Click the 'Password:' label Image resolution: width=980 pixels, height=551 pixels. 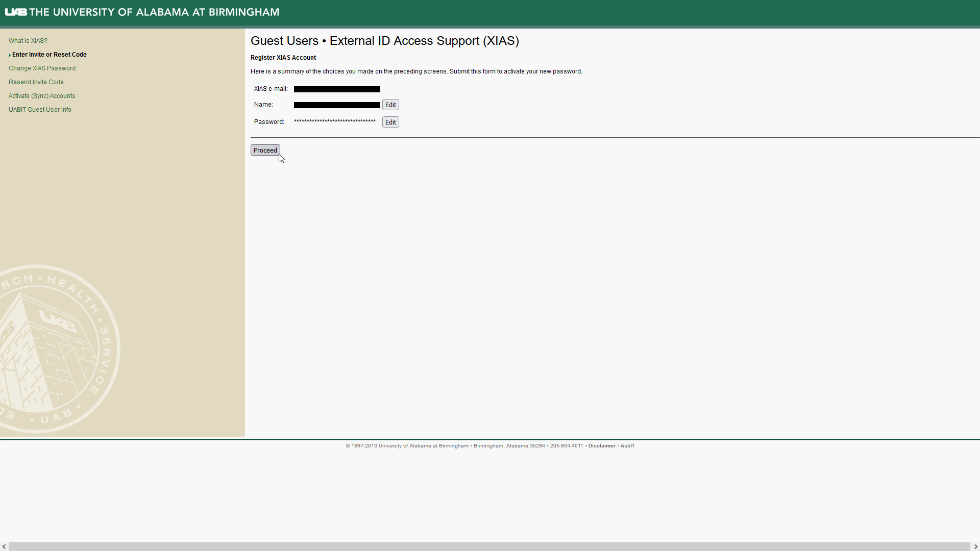tap(269, 122)
